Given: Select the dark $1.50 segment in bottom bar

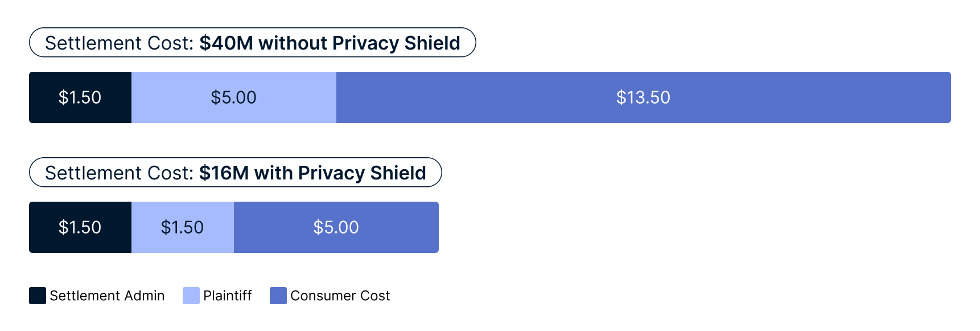Looking at the screenshot, I should (80, 227).
